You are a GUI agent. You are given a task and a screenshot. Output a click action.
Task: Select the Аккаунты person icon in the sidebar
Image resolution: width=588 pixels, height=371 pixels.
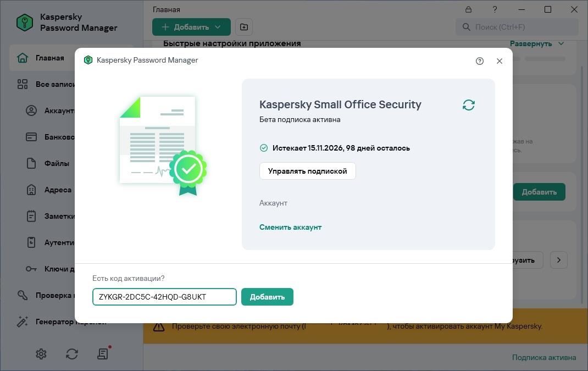[x=31, y=110]
